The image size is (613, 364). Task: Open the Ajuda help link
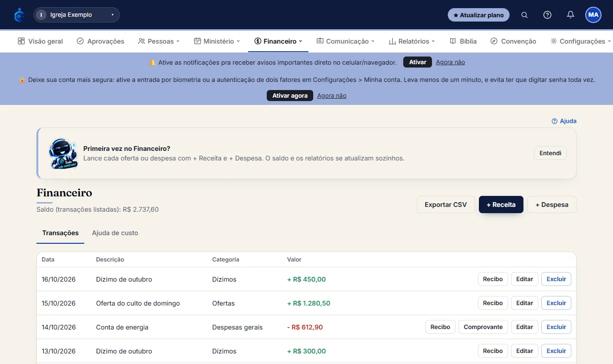[564, 121]
